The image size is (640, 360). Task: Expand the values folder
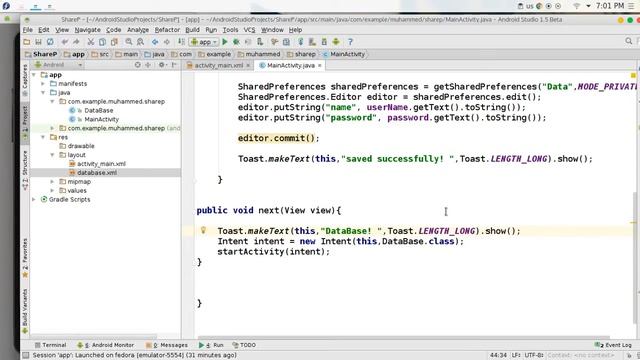(x=52, y=191)
